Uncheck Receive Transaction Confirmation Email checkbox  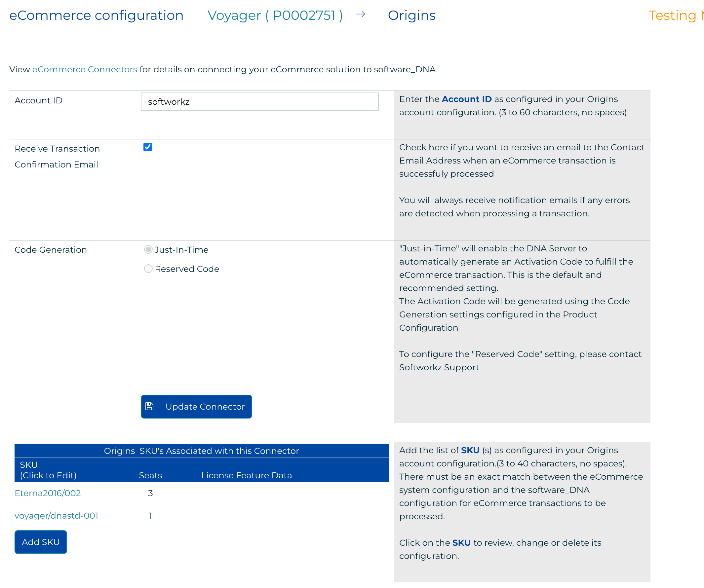coord(148,147)
